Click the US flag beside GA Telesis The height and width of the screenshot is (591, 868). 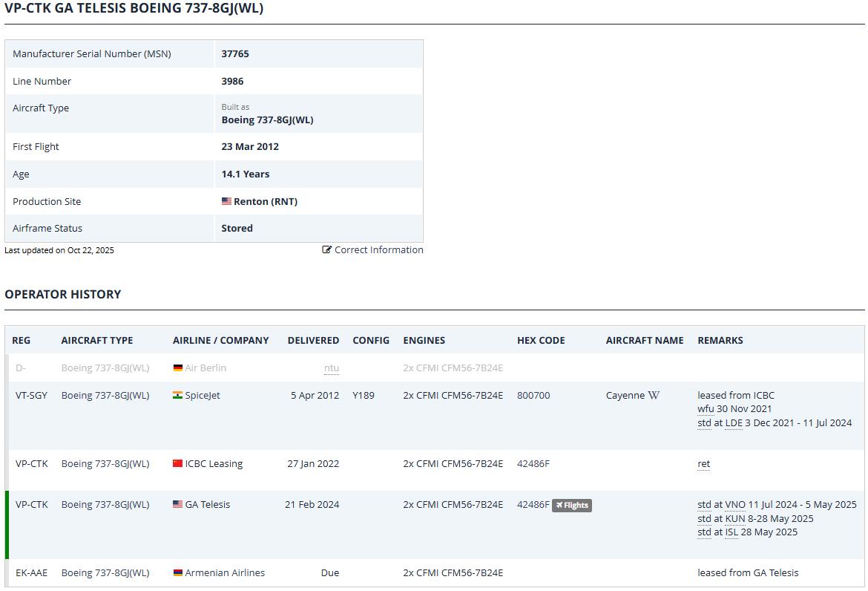[177, 505]
